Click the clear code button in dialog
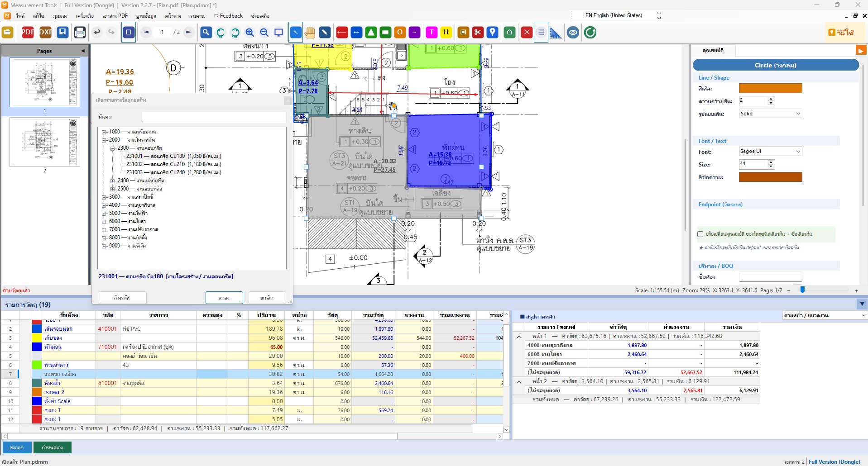Screen dimensions: 868x466 (x=122, y=297)
